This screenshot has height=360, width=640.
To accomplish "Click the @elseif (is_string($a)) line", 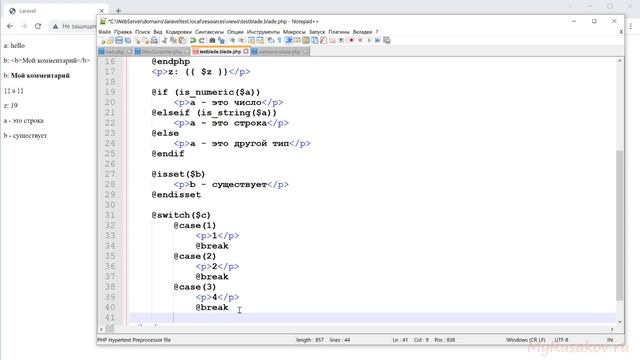I will point(214,113).
